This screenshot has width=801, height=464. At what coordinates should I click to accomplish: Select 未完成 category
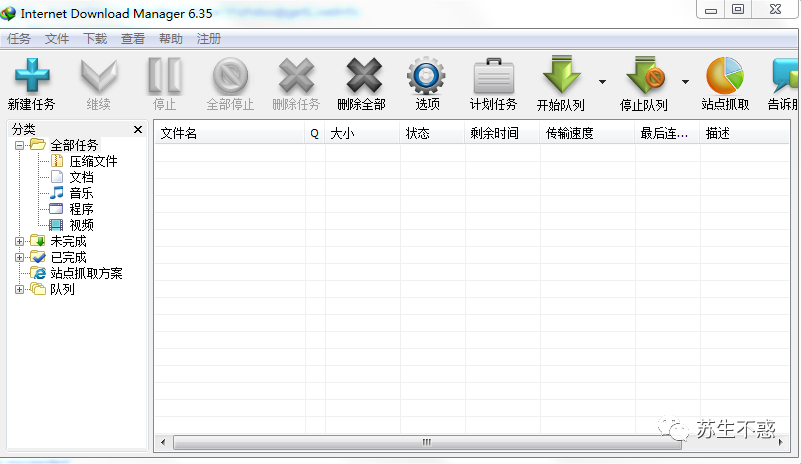tap(68, 241)
